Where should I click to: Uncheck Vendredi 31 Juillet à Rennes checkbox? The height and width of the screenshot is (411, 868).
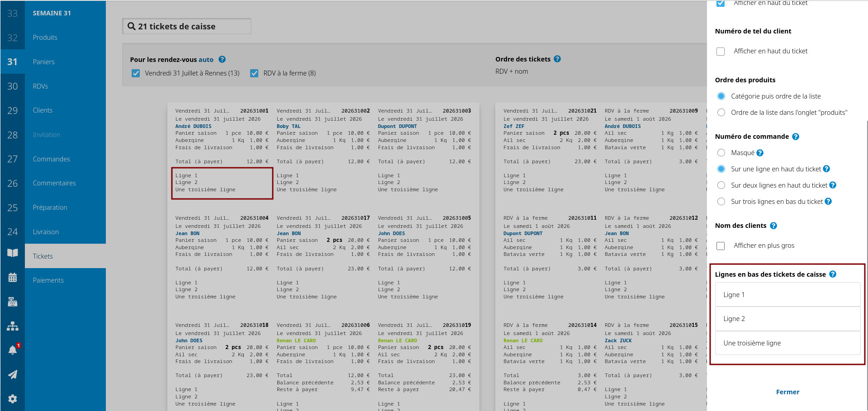136,73
